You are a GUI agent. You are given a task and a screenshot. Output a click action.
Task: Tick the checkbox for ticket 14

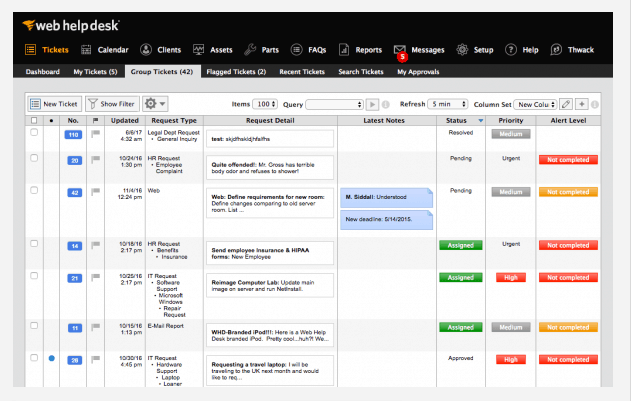[34, 243]
